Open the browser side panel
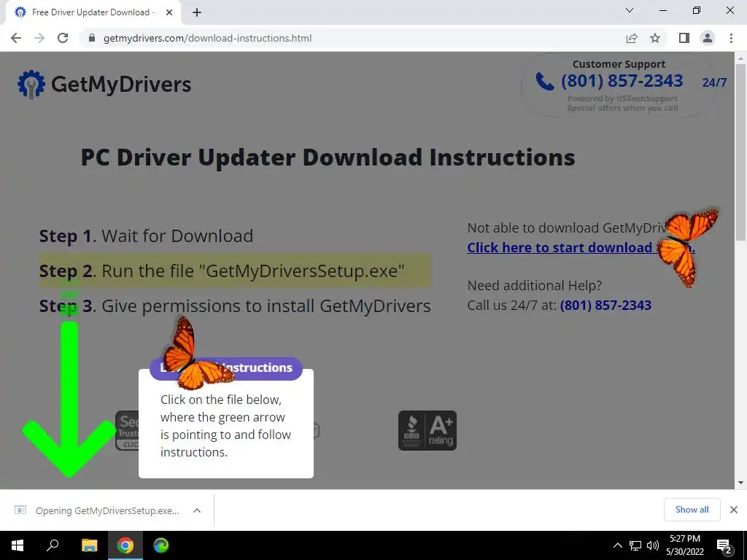 [684, 38]
